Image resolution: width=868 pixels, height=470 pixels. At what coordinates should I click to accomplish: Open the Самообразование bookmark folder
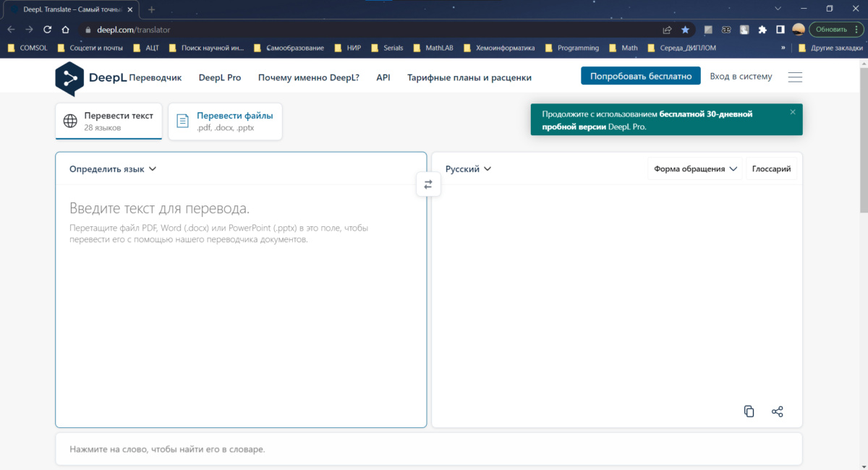(x=289, y=48)
